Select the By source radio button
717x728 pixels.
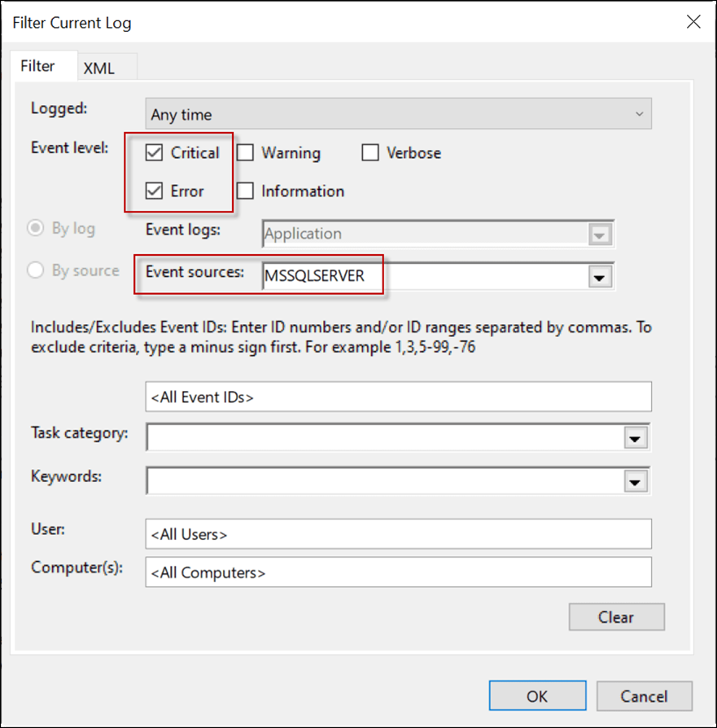(x=36, y=271)
